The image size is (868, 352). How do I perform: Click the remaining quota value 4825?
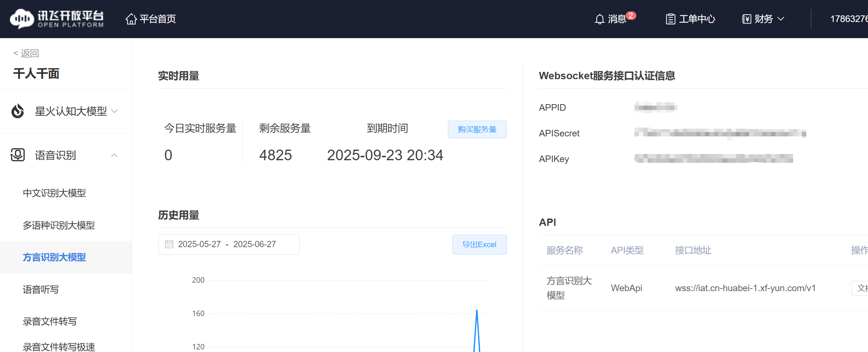pos(275,155)
